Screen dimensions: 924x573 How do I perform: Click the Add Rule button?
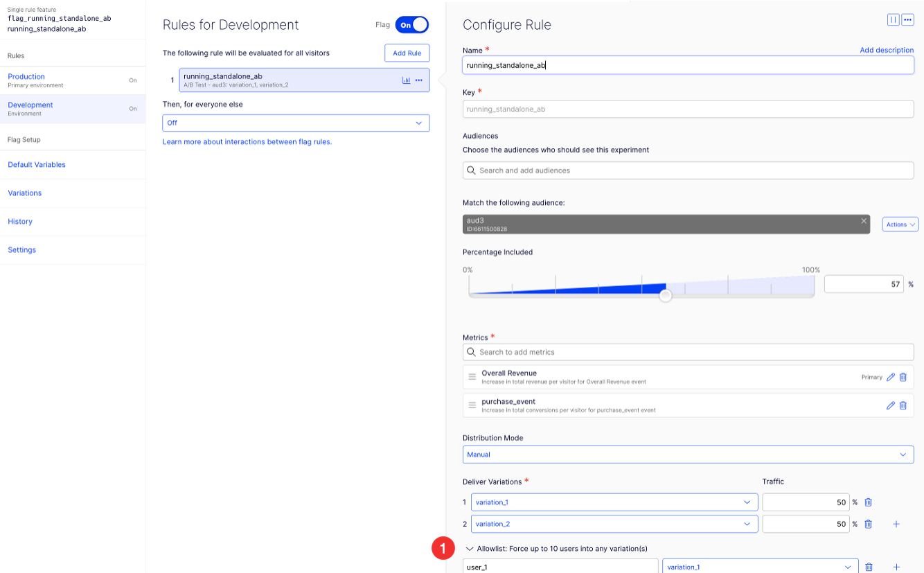pos(407,53)
